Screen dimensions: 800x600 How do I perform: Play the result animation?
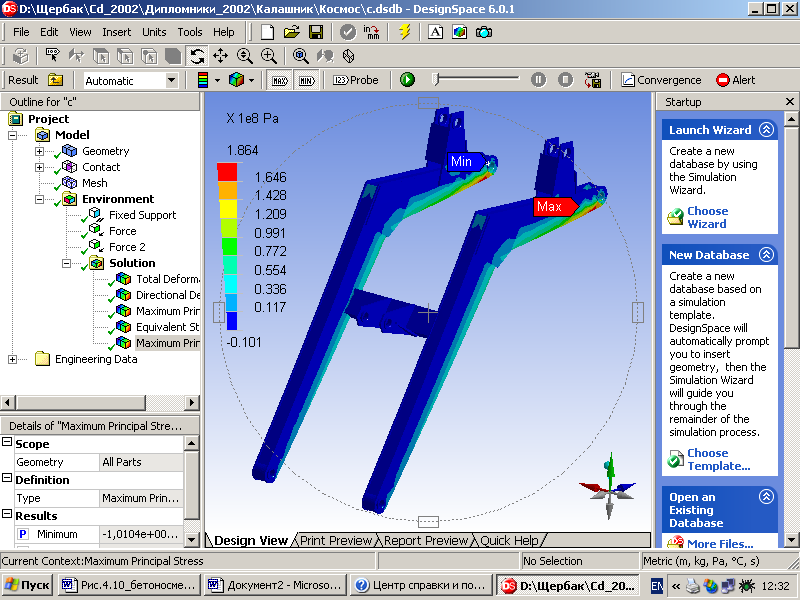point(407,80)
